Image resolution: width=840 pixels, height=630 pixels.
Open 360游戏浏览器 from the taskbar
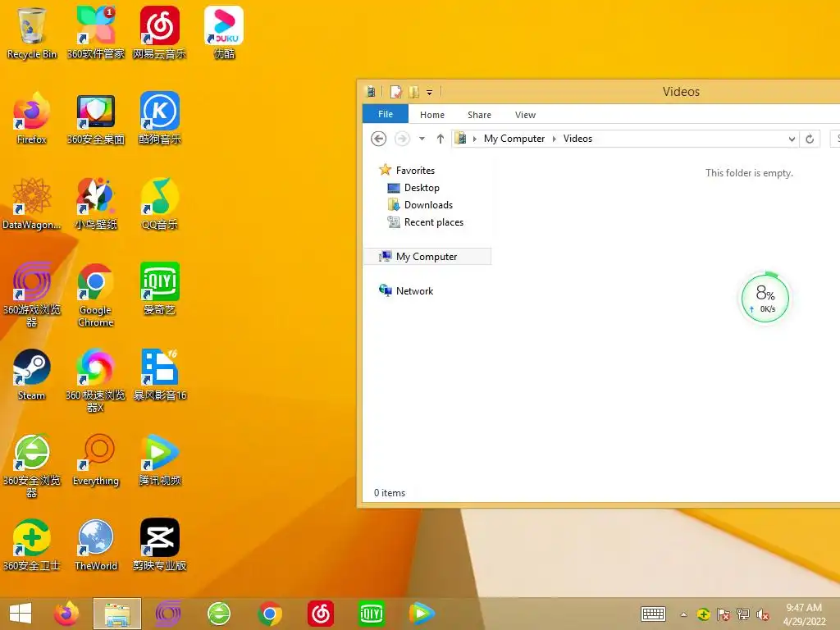pyautogui.click(x=167, y=614)
